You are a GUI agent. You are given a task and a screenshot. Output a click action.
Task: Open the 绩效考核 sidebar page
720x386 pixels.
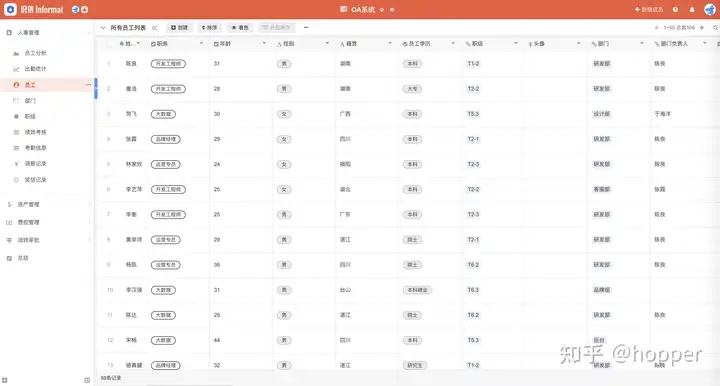coord(47,132)
